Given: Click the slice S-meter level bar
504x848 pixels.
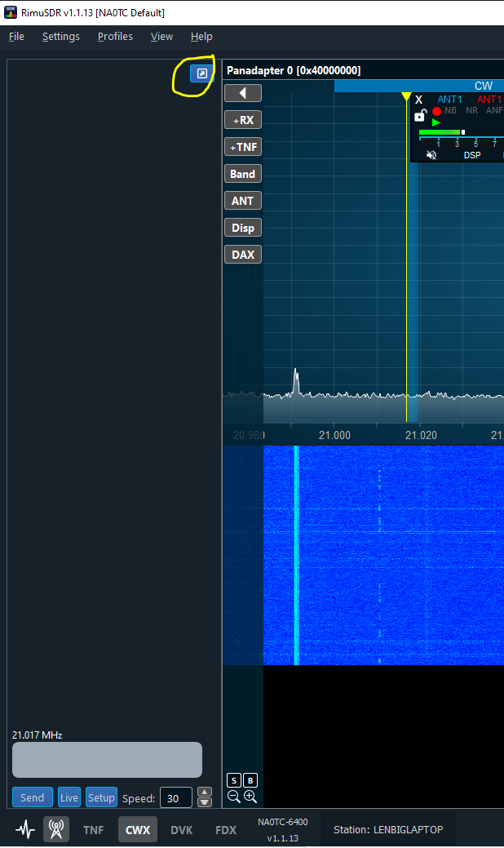Looking at the screenshot, I should 441,132.
